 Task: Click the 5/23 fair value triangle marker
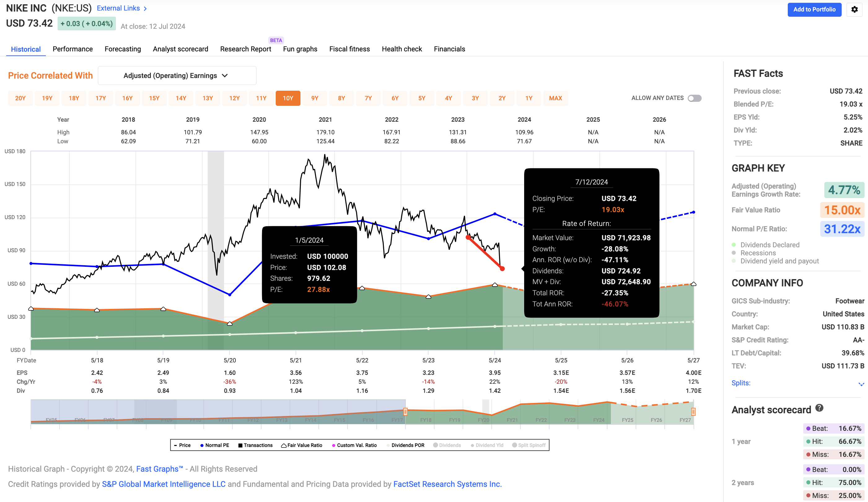pyautogui.click(x=428, y=296)
